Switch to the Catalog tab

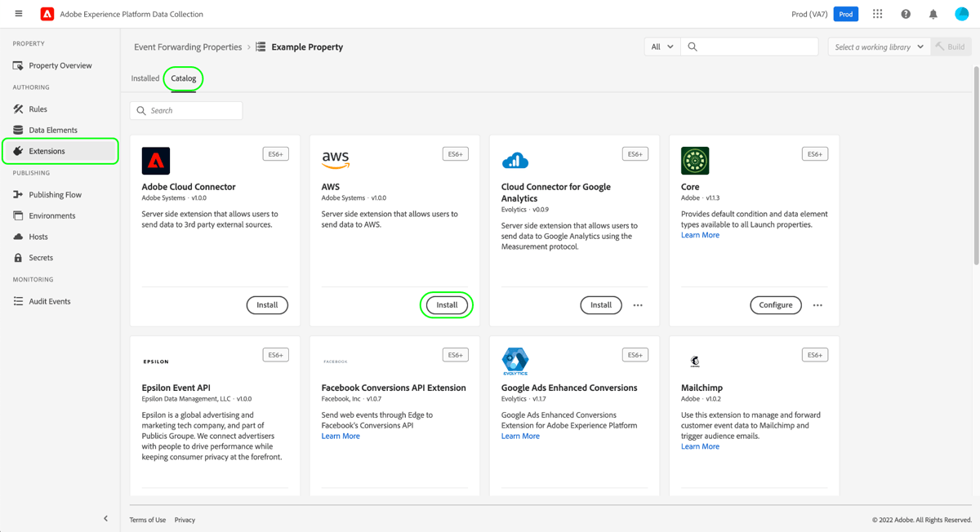pos(183,78)
